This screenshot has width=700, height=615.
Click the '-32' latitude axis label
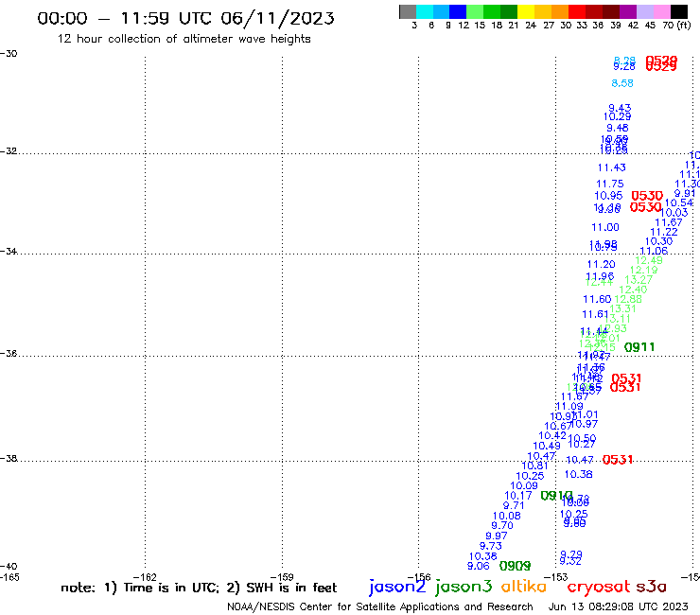(x=9, y=150)
